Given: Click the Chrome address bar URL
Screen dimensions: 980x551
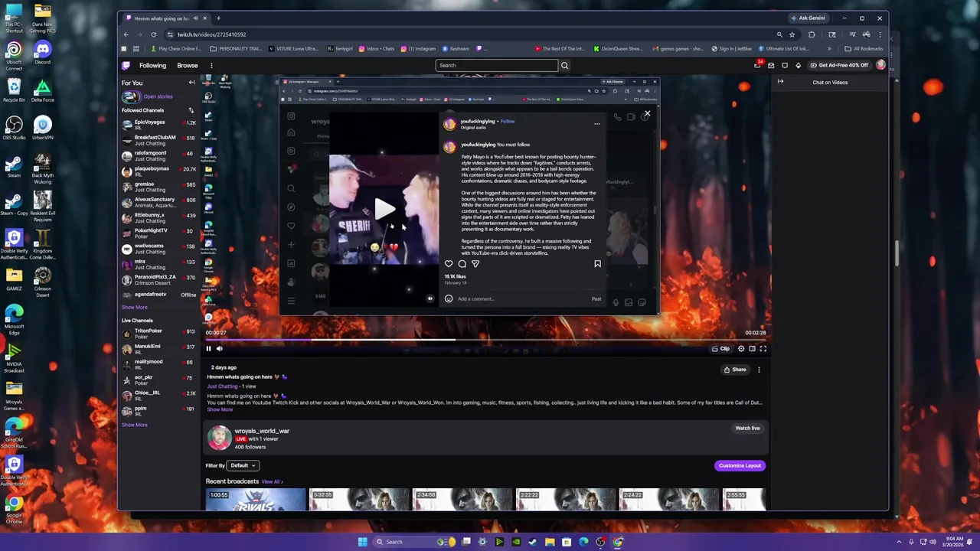Looking at the screenshot, I should tap(211, 34).
